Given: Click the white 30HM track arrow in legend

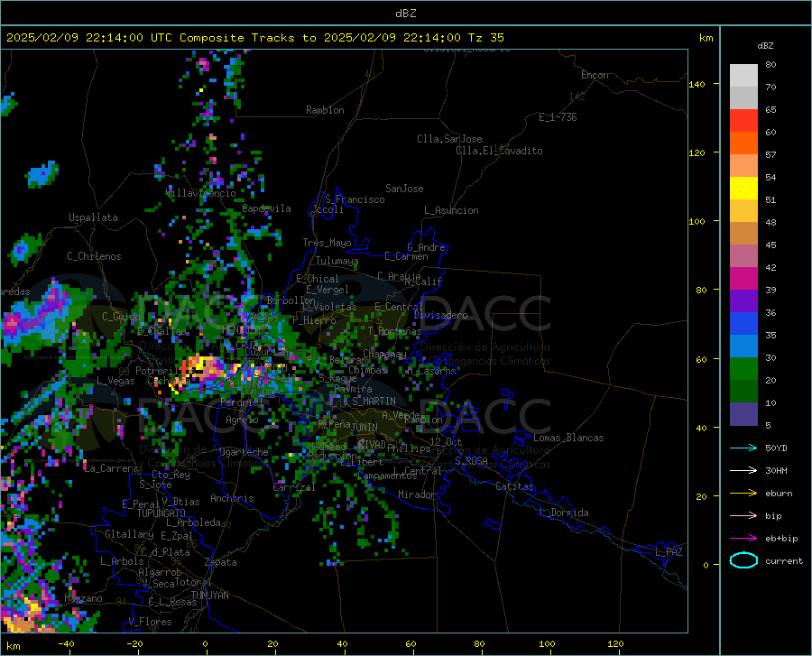Looking at the screenshot, I should click(743, 471).
